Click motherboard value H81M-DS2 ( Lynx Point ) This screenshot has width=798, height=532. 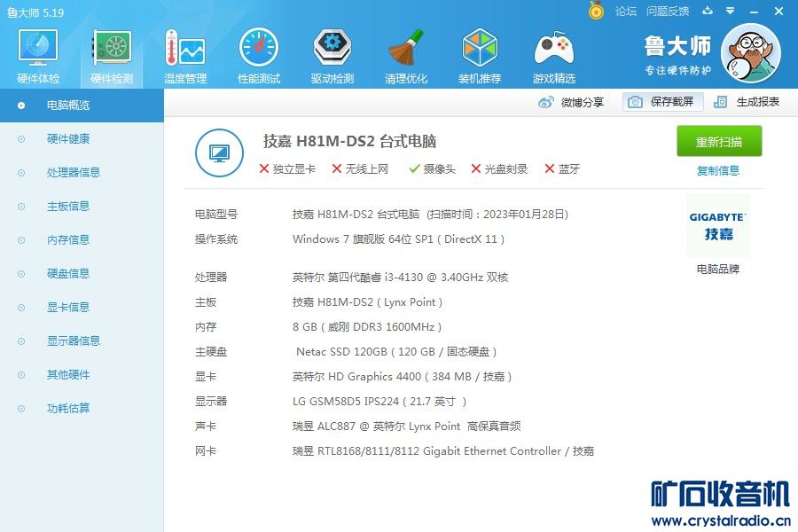tap(367, 301)
